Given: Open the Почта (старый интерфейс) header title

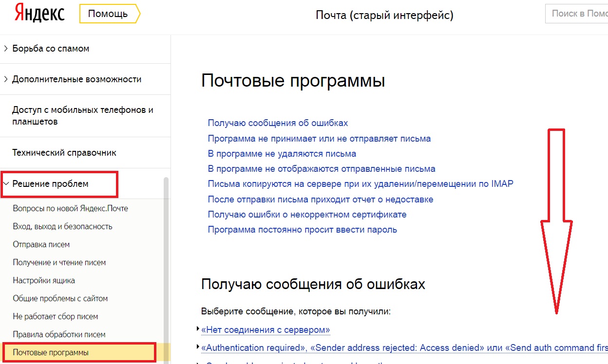Looking at the screenshot, I should 384,15.
